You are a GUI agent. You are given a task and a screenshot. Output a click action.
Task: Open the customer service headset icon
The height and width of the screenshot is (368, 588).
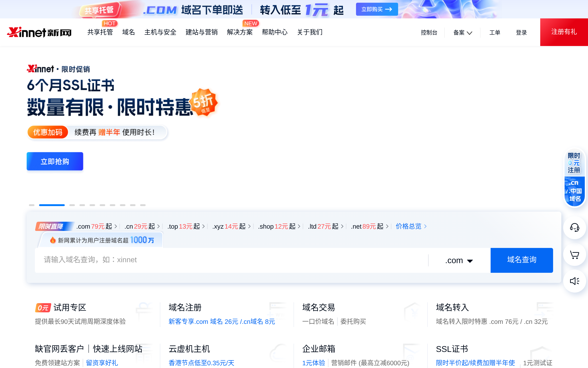574,227
